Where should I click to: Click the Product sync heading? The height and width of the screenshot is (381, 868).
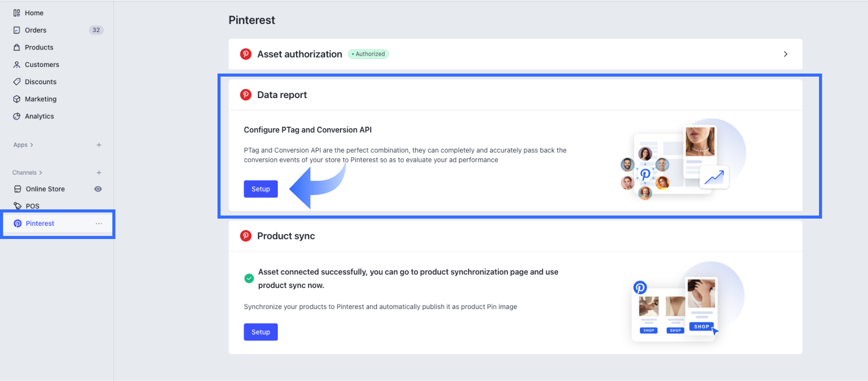click(x=286, y=236)
